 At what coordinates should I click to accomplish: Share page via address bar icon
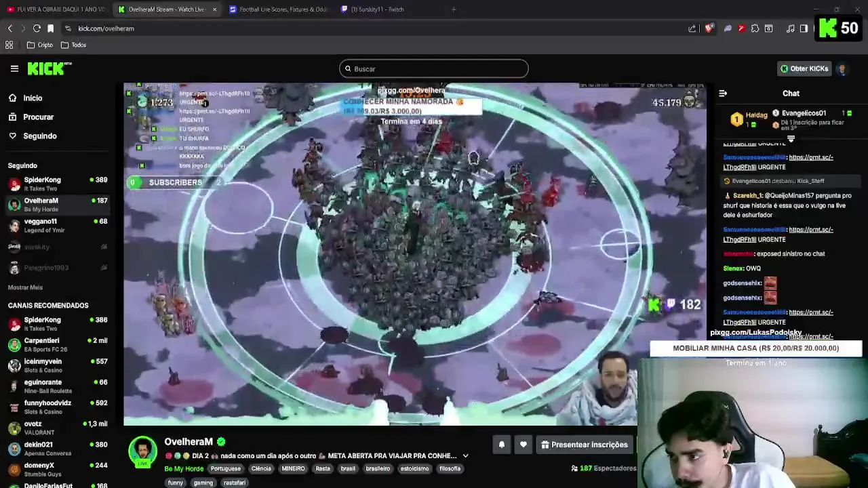pos(692,28)
